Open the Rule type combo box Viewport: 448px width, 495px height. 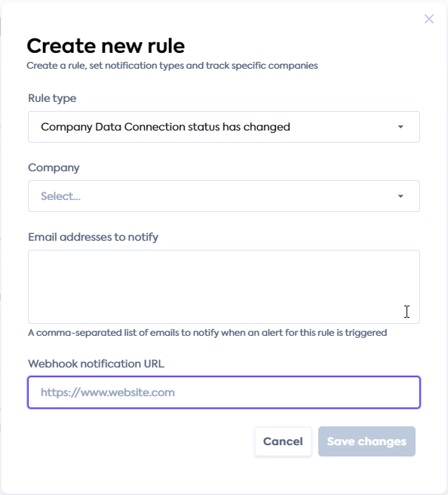pyautogui.click(x=224, y=127)
